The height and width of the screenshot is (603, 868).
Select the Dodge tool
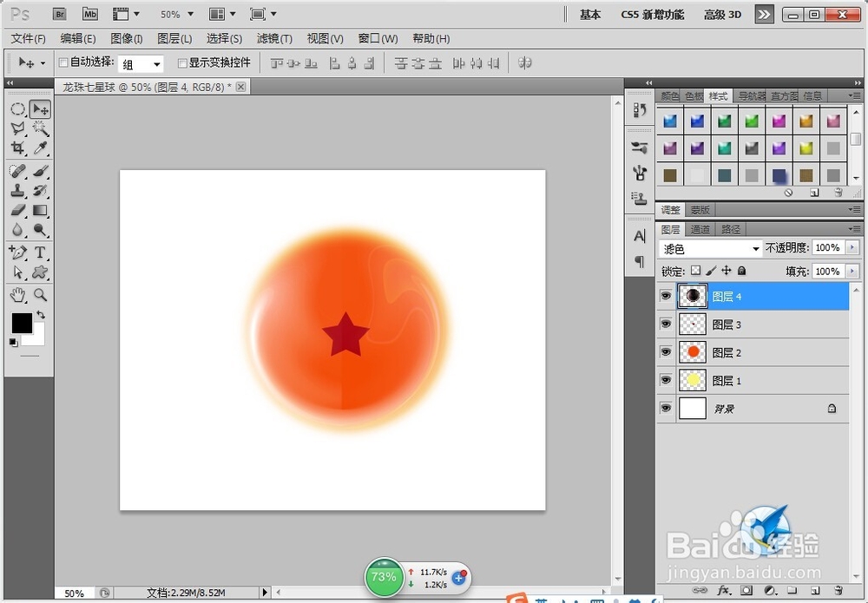click(40, 229)
